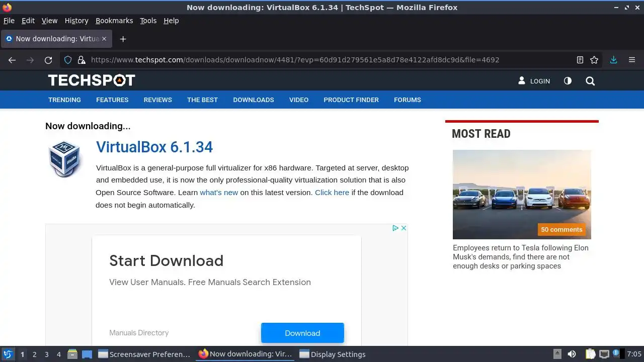This screenshot has height=362, width=644.
Task: Select the Now downloading browser tab
Action: pos(56,39)
